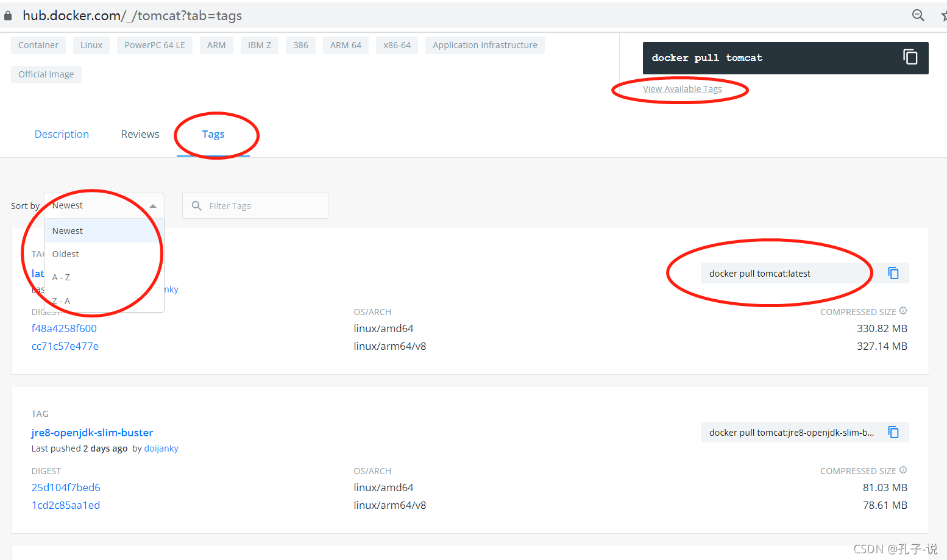Viewport: 947px width, 560px height.
Task: Click linux/amd64 in the latest tag card
Action: (383, 328)
